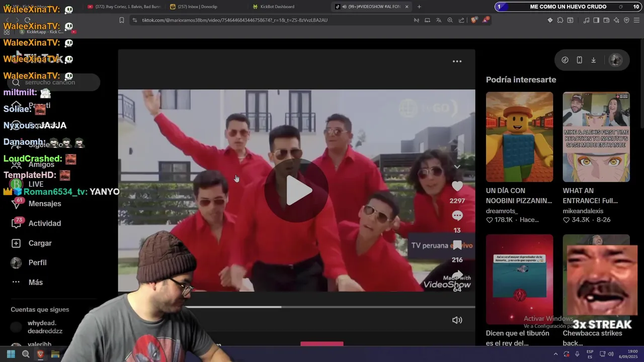This screenshot has height=362, width=644.
Task: Open the browser hamburger menu
Action: 636,20
